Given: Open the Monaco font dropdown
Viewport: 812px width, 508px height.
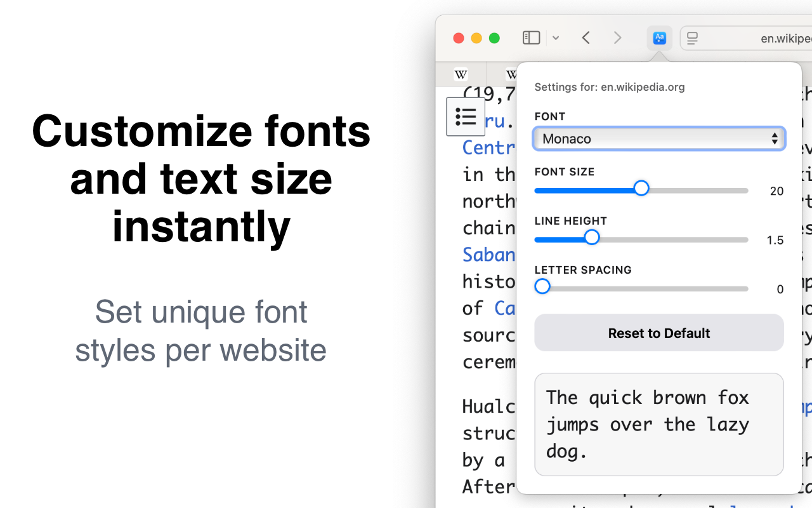Looking at the screenshot, I should (x=659, y=138).
